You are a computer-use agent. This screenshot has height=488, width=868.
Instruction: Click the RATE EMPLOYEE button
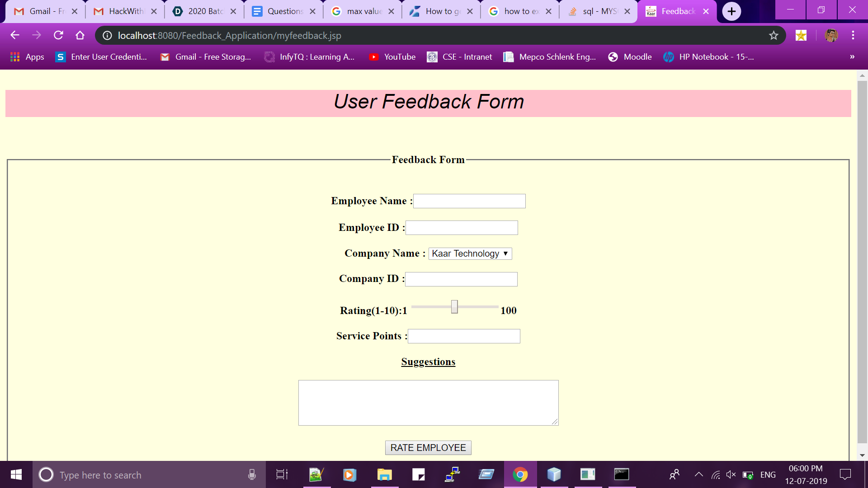(x=428, y=447)
